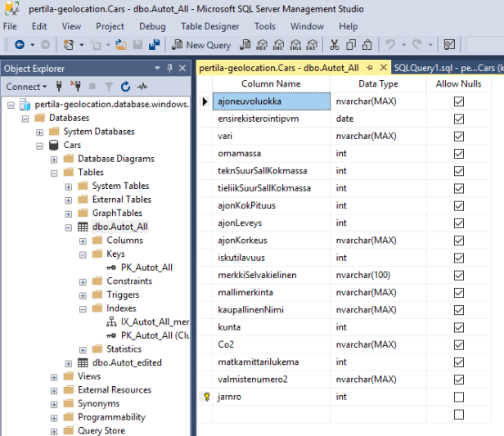This screenshot has height=436, width=504.
Task: Expand the dbo.Autot_edited table node
Action: pyautogui.click(x=69, y=364)
